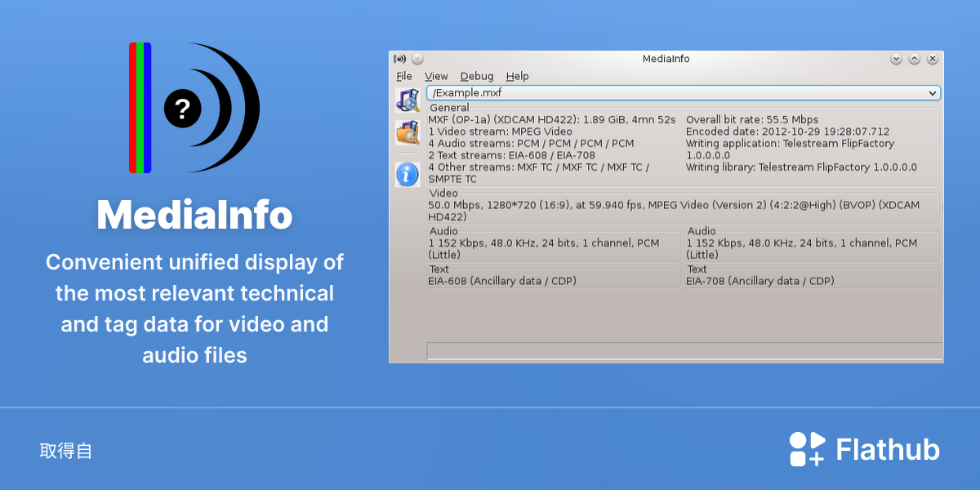Click the text '取得自'

[66, 451]
